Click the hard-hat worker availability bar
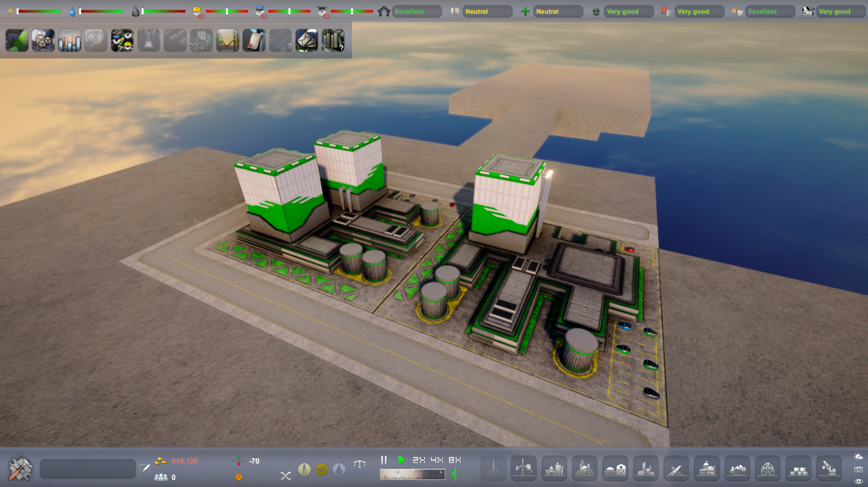Screen dimensions: 868x487 227,11
